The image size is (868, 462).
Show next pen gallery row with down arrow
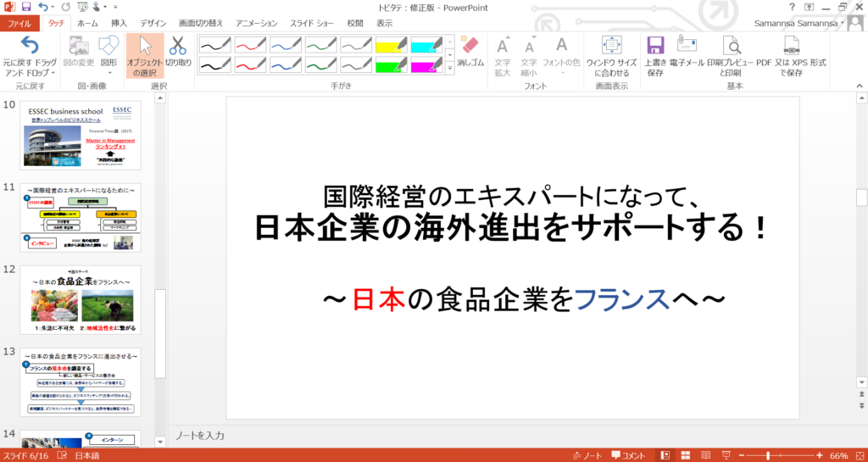coord(449,55)
